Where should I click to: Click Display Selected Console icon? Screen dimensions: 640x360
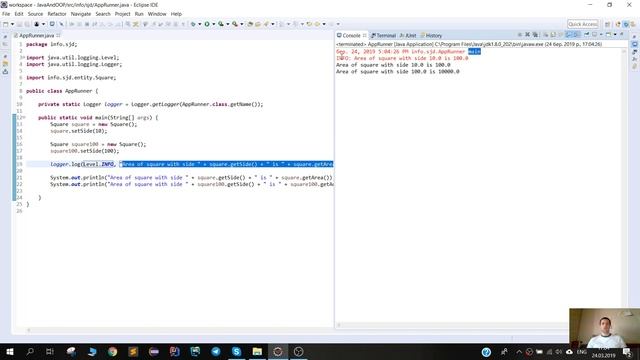tap(594, 34)
